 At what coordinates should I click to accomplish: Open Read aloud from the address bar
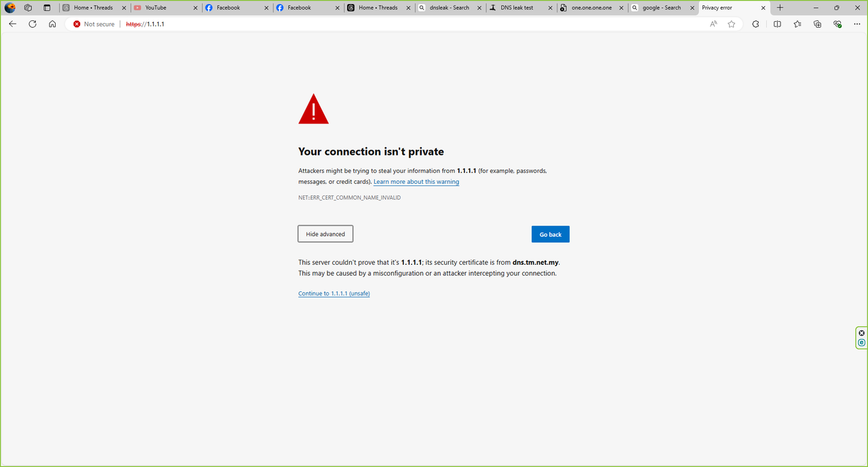[x=713, y=24]
